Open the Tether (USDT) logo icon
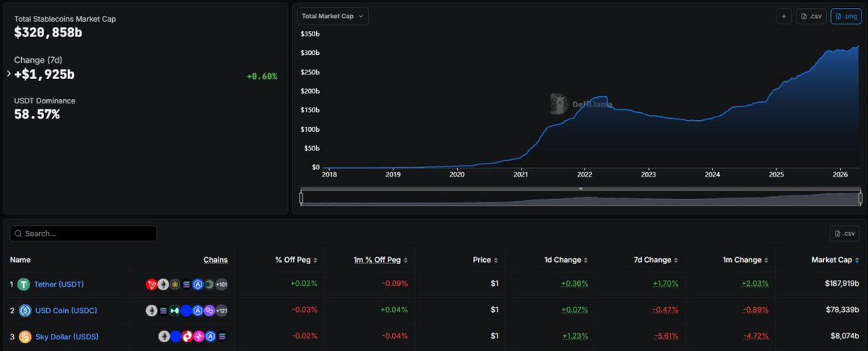Screen dimensions: 868x351 (23, 284)
